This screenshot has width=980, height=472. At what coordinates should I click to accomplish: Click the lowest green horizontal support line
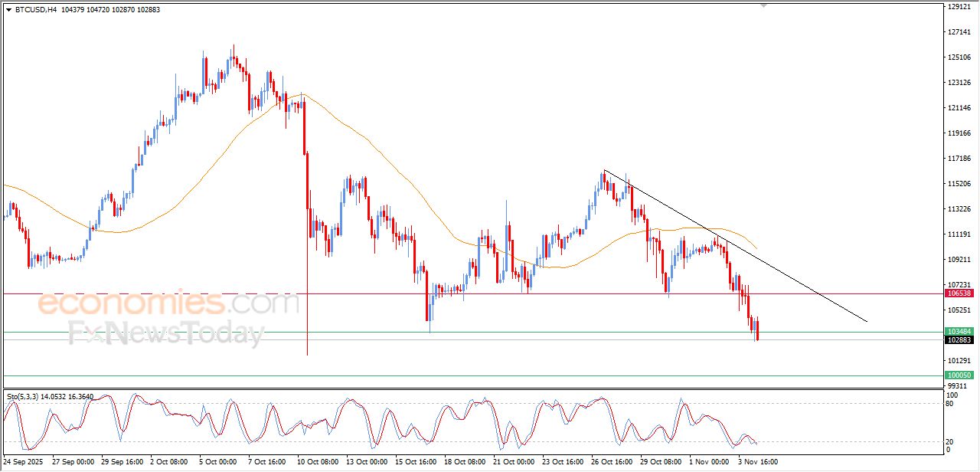point(459,375)
